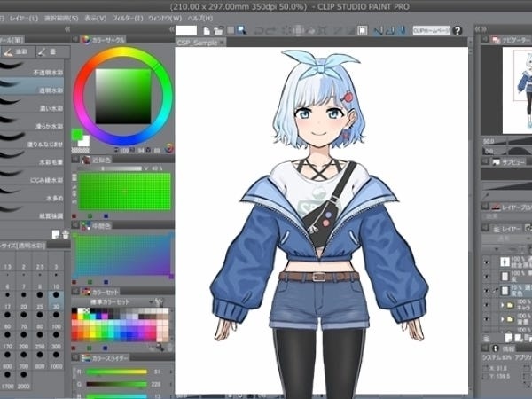Image resolution: width=532 pixels, height=399 pixels.
Task: Click the help question mark icon
Action: click(x=457, y=31)
